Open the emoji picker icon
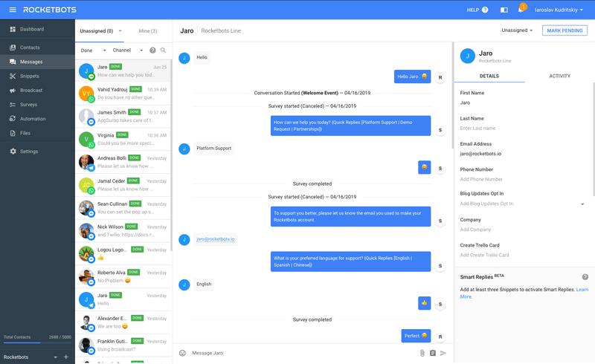The height and width of the screenshot is (364, 595). pos(182,353)
